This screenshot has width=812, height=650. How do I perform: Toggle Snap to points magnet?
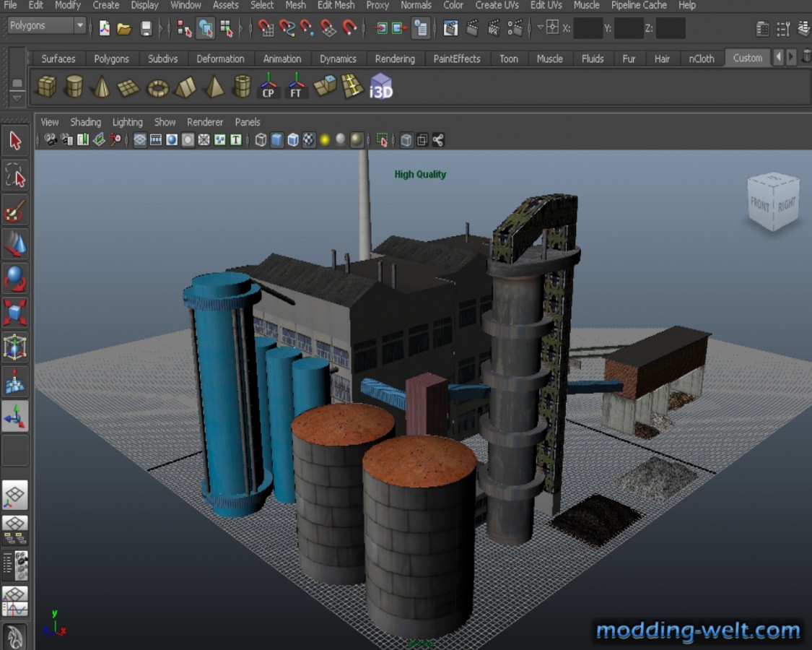(307, 28)
